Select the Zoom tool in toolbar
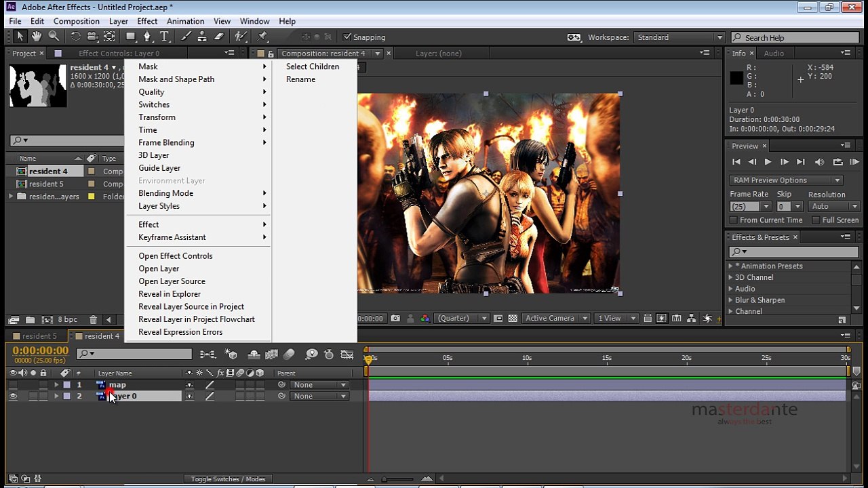This screenshot has width=868, height=488. [54, 37]
